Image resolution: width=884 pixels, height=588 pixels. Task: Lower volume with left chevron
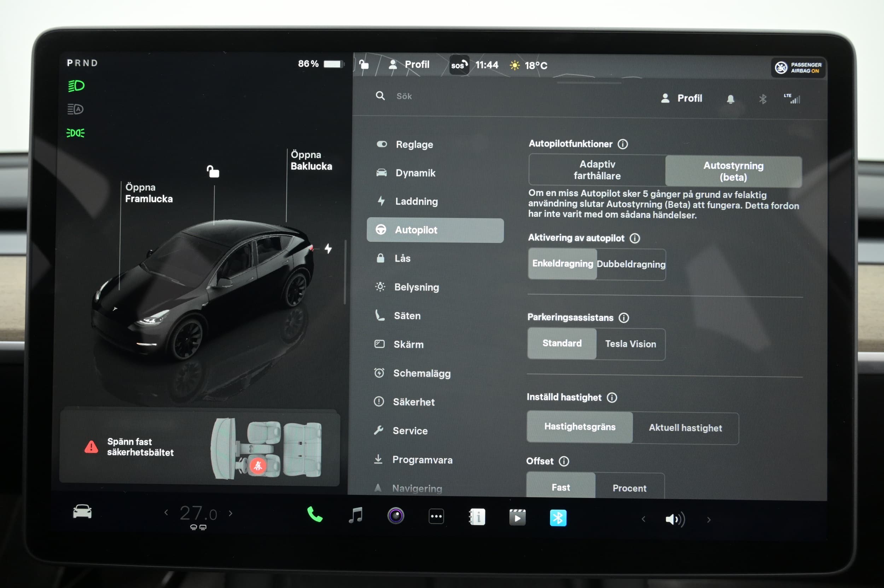click(644, 519)
